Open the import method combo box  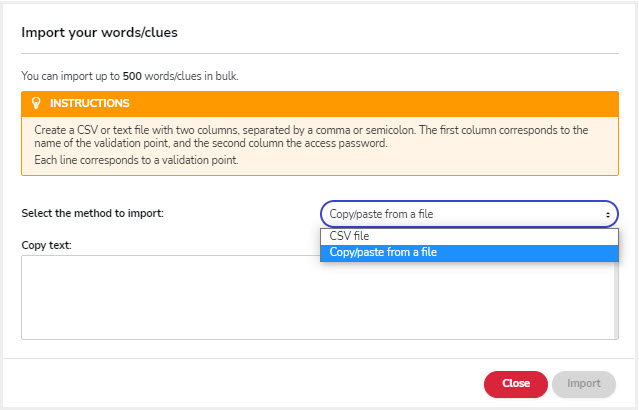469,214
